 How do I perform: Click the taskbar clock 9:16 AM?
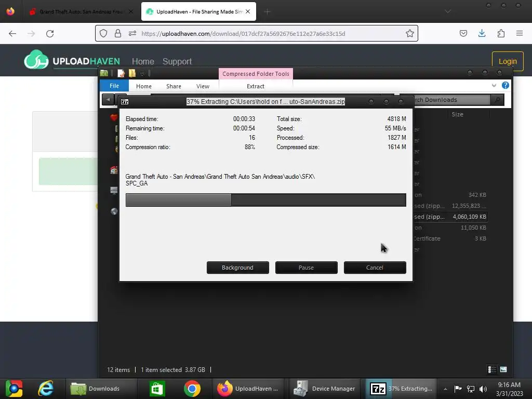tap(509, 389)
